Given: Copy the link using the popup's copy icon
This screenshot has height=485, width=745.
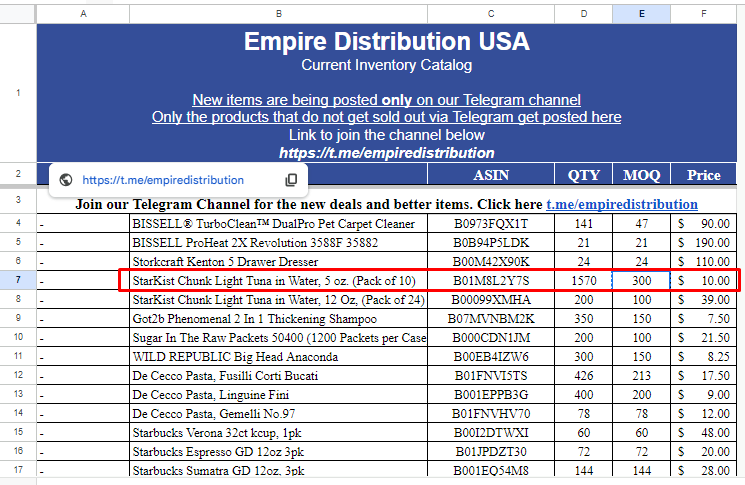Looking at the screenshot, I should coord(291,180).
